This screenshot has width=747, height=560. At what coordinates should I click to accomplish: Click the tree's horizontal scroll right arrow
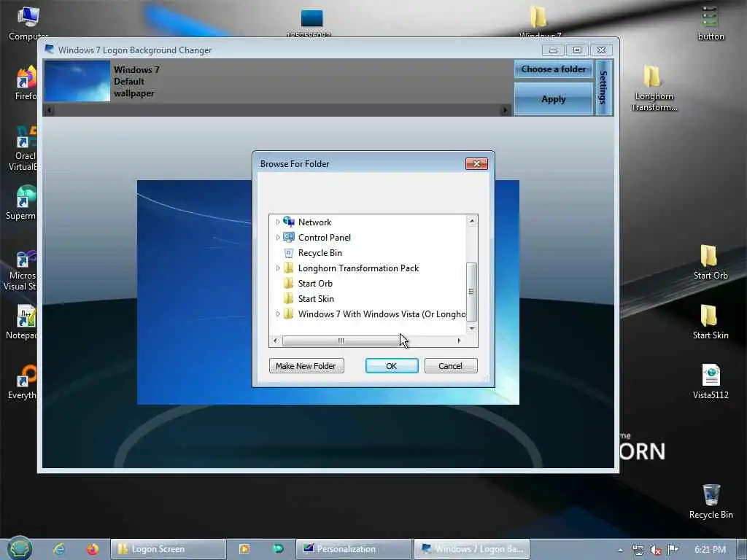[x=459, y=341]
